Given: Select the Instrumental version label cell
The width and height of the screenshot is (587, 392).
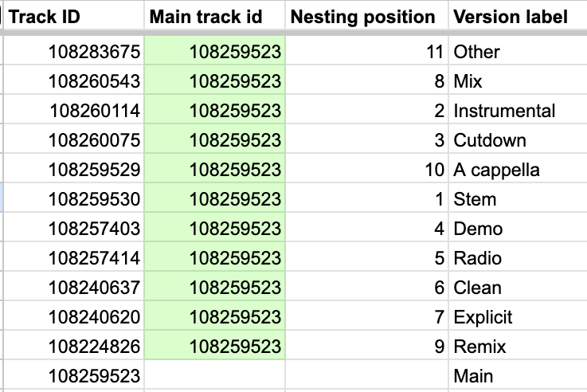Looking at the screenshot, I should pos(519,110).
